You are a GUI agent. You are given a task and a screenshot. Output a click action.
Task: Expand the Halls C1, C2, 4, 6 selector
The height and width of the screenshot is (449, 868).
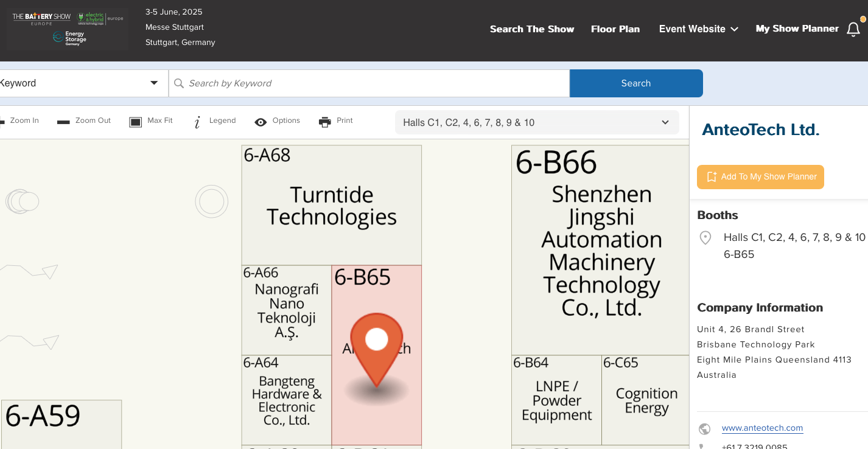[x=537, y=122]
